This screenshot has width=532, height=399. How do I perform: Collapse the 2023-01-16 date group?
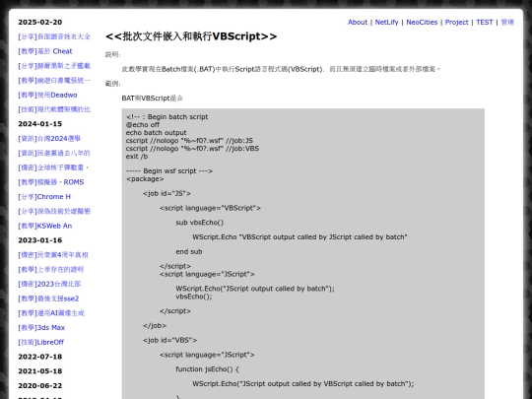40,240
